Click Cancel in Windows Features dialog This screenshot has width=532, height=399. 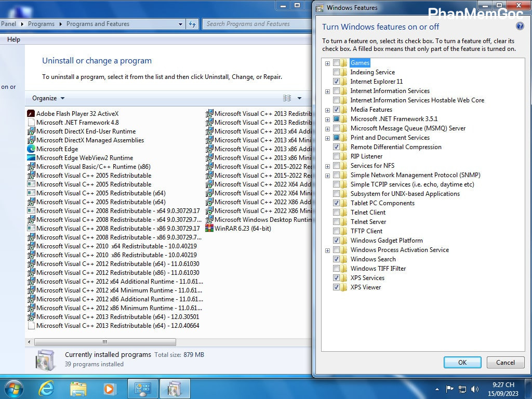[505, 363]
